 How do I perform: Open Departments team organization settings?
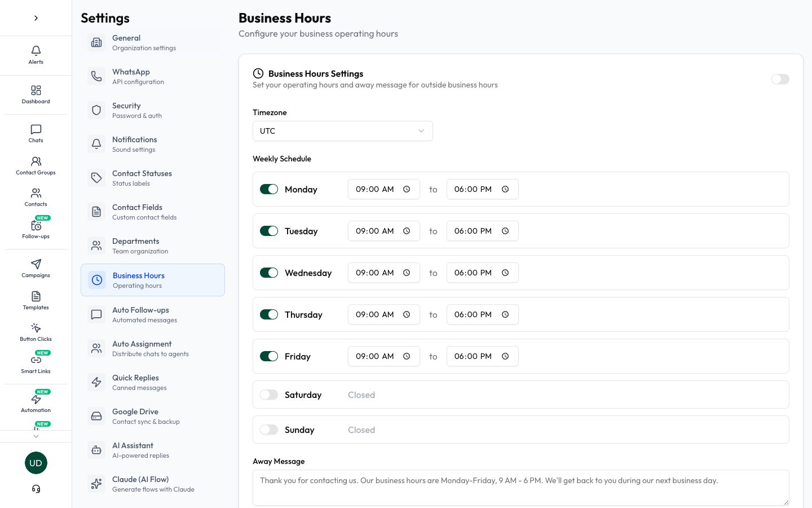tap(153, 246)
